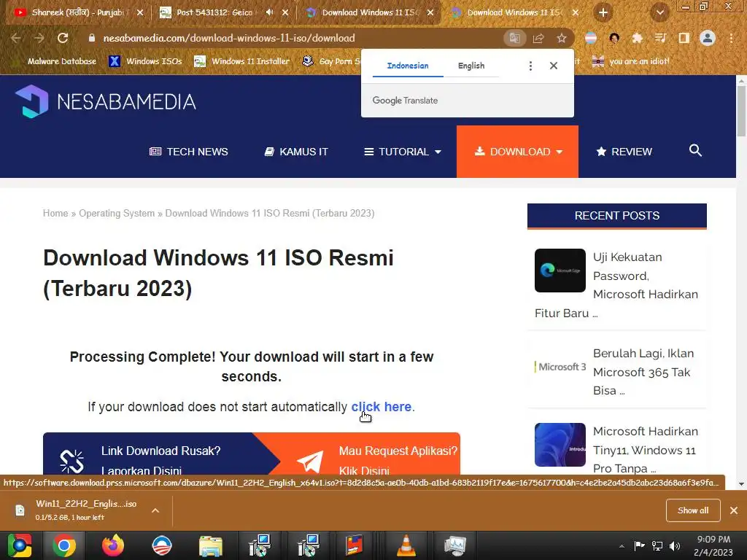
Task: Mute audio icon on Post 5431312 tab
Action: 269,12
